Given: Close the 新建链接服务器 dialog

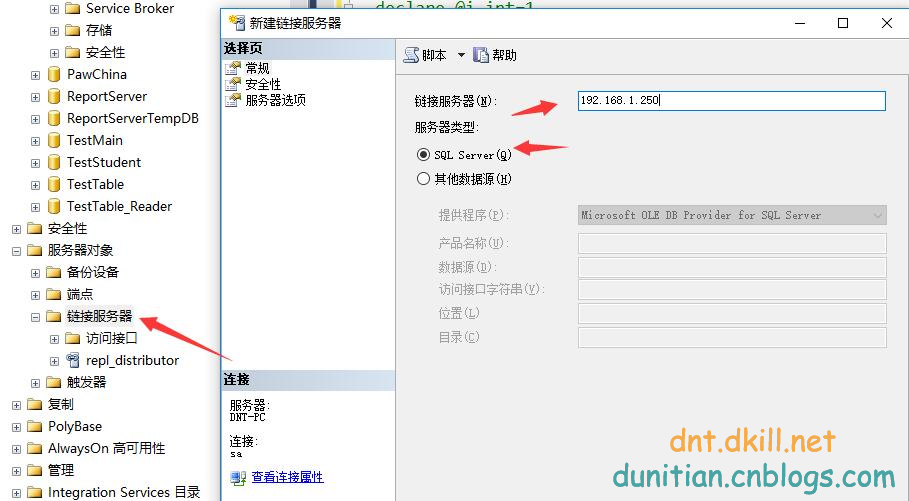Looking at the screenshot, I should pos(886,23).
